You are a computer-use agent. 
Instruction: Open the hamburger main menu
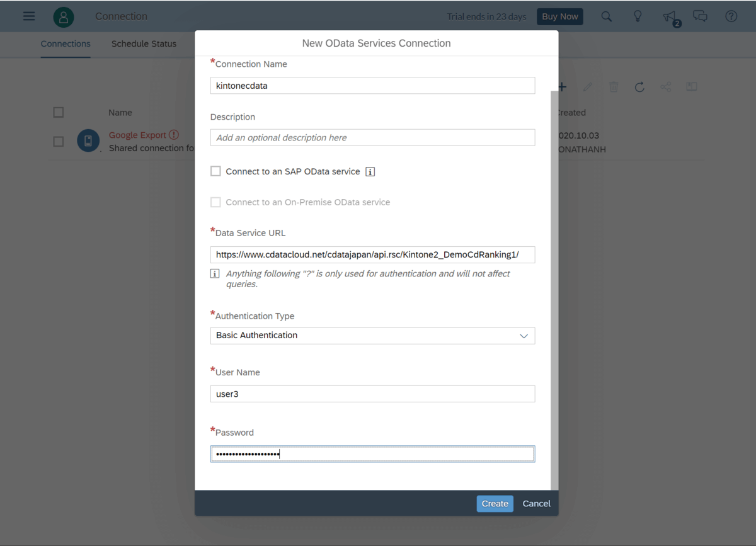click(x=29, y=16)
